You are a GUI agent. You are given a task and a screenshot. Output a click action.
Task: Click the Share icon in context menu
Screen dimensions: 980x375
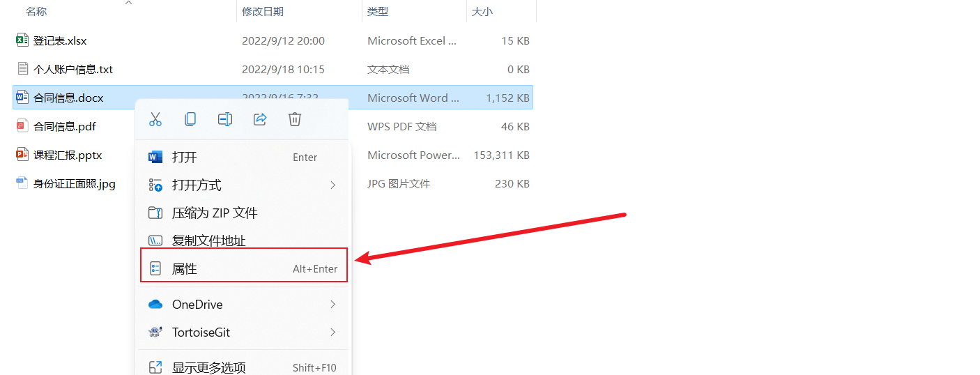[x=260, y=119]
